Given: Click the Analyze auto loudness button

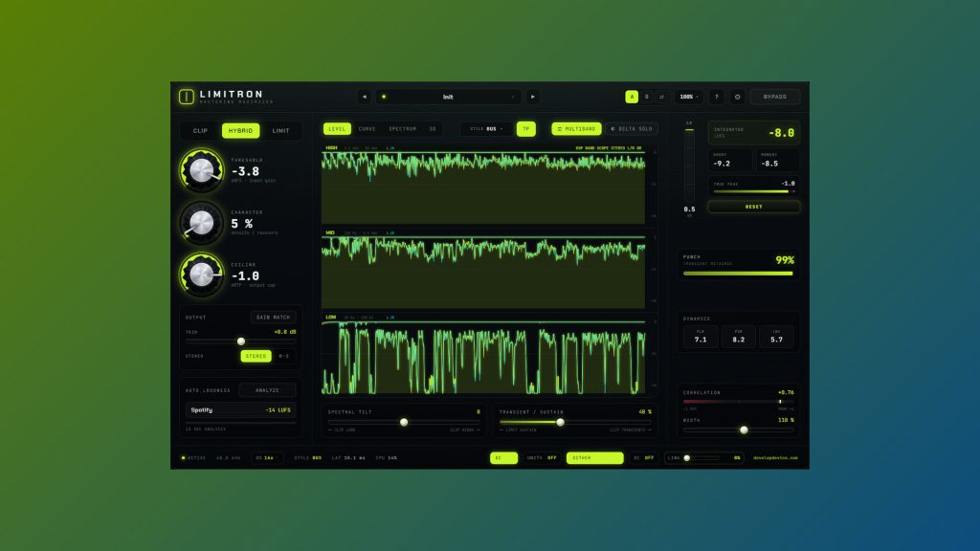Looking at the screenshot, I should [x=268, y=390].
